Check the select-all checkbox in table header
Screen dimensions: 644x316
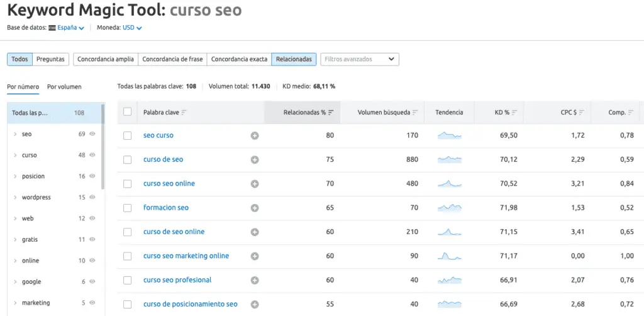pos(128,112)
